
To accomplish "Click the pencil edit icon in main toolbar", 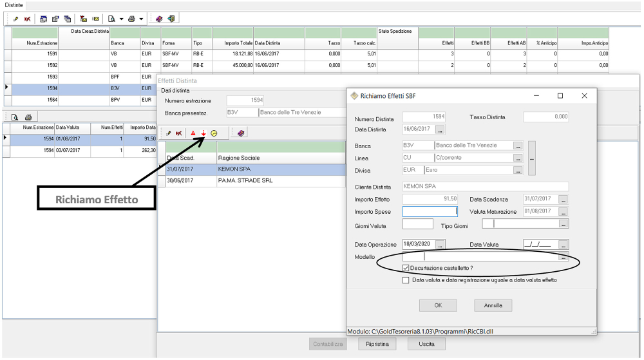I will click(x=15, y=19).
